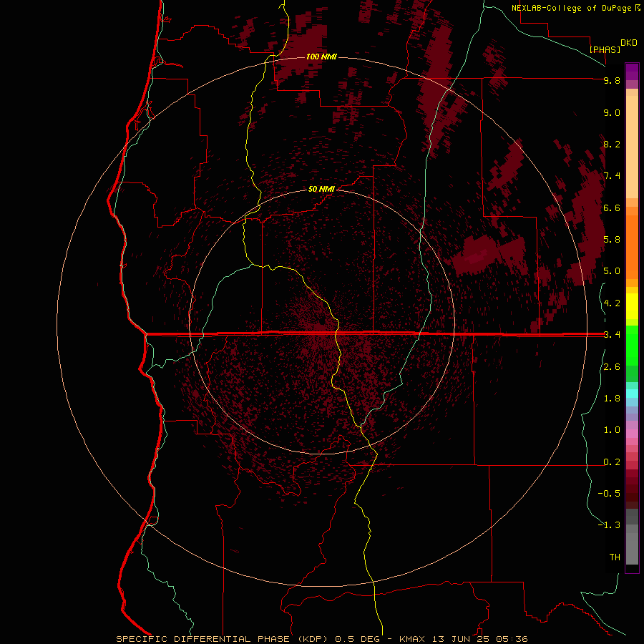The width and height of the screenshot is (644, 644).
Task: Select the bright green band of the scale
Action: tap(632, 345)
